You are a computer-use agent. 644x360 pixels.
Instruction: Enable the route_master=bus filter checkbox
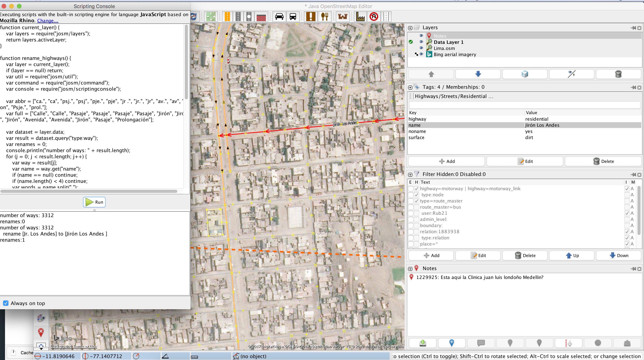coord(411,207)
